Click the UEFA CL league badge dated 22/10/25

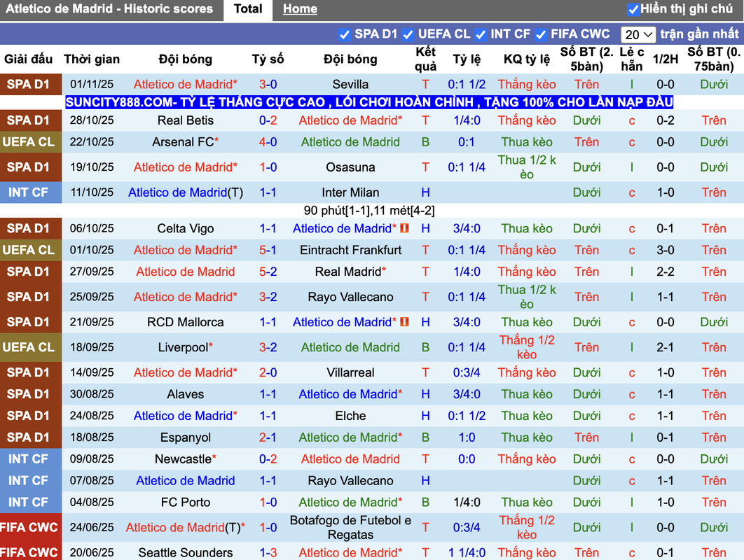click(31, 142)
